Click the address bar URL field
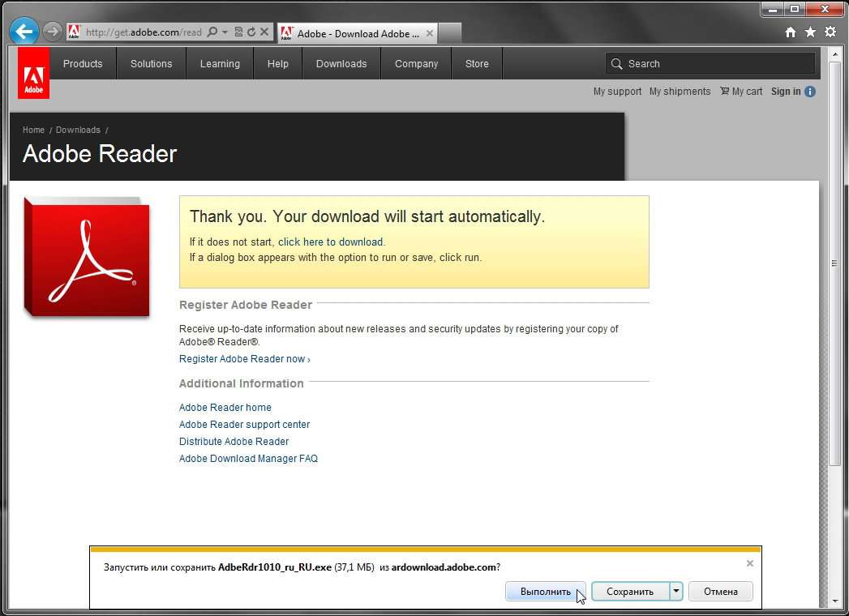The height and width of the screenshot is (616, 849). (143, 32)
